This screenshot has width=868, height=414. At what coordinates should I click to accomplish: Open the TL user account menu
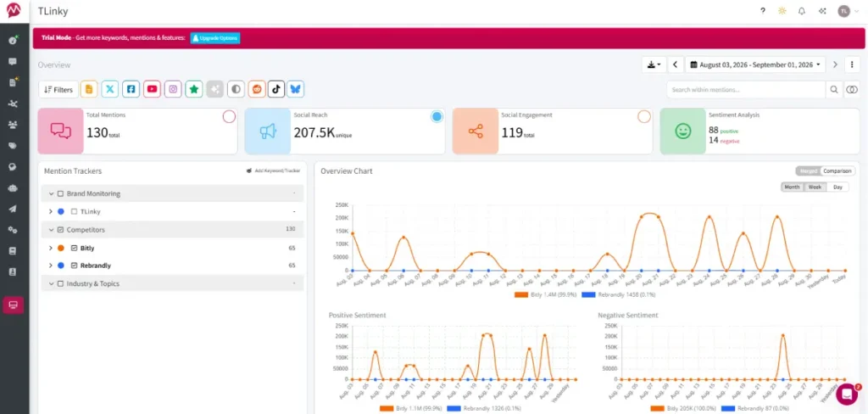[849, 11]
